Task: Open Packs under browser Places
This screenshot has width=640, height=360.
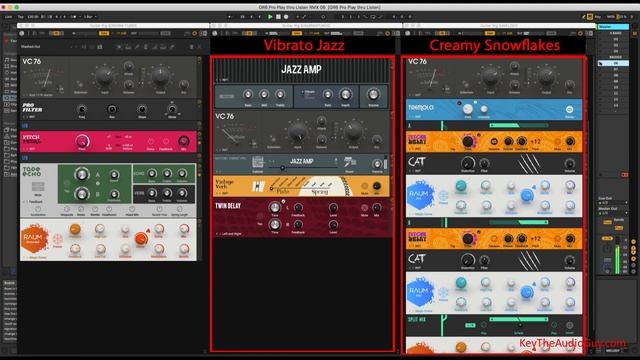Action: (x=11, y=130)
